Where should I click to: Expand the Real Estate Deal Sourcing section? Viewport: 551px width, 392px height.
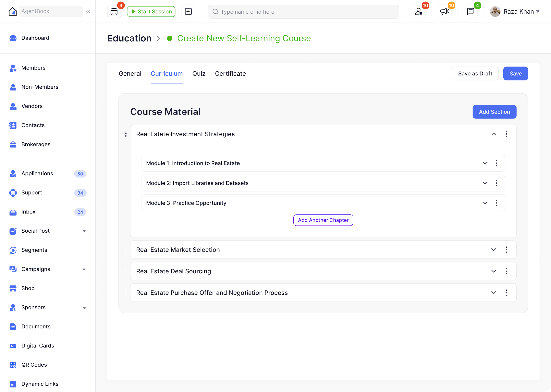click(x=493, y=271)
